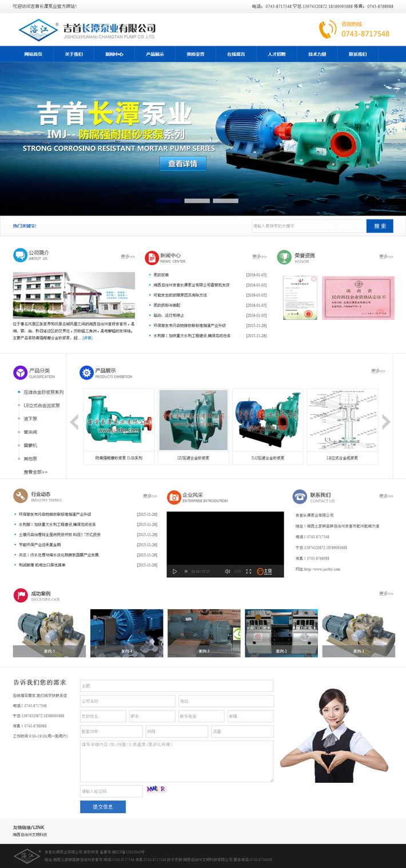
Task: Click the green 荣誉资质 medal icon
Action: tap(284, 258)
